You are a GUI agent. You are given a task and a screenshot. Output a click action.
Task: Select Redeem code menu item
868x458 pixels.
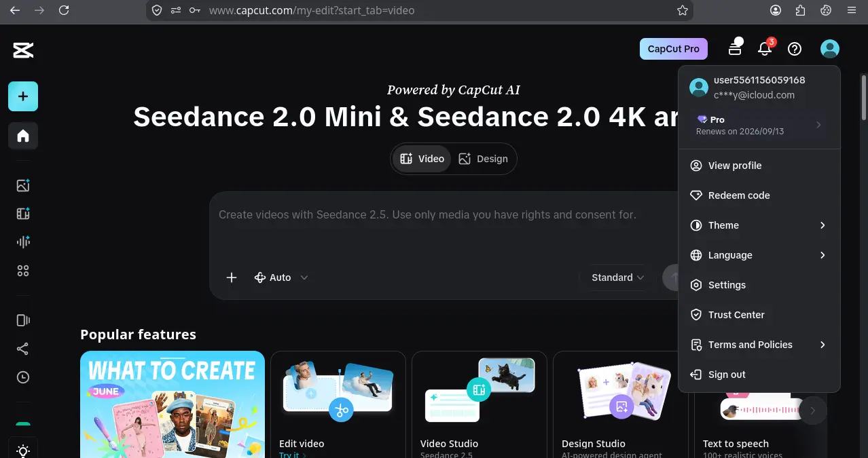click(x=759, y=195)
